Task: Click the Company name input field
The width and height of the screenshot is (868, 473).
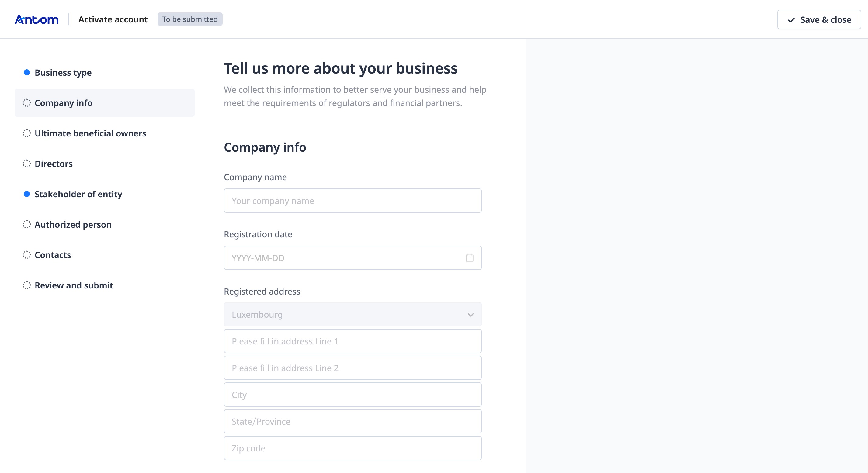Action: [352, 200]
